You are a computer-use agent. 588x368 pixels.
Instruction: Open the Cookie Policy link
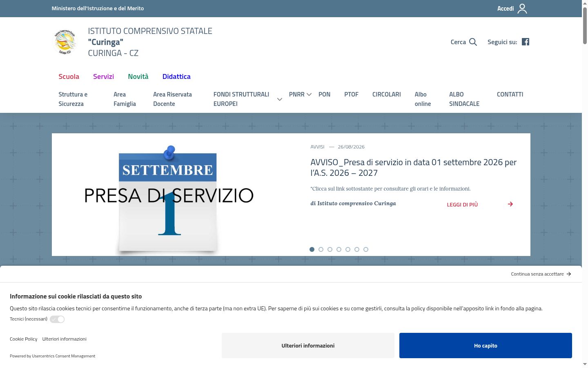23,339
